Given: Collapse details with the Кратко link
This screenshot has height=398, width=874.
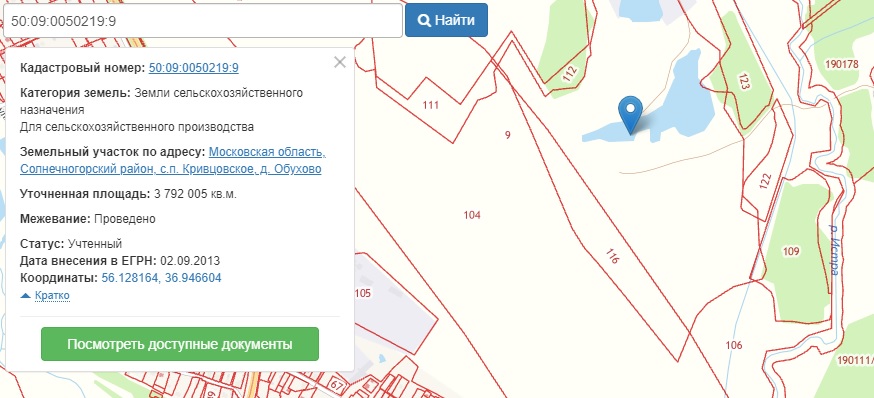Looking at the screenshot, I should coord(52,295).
